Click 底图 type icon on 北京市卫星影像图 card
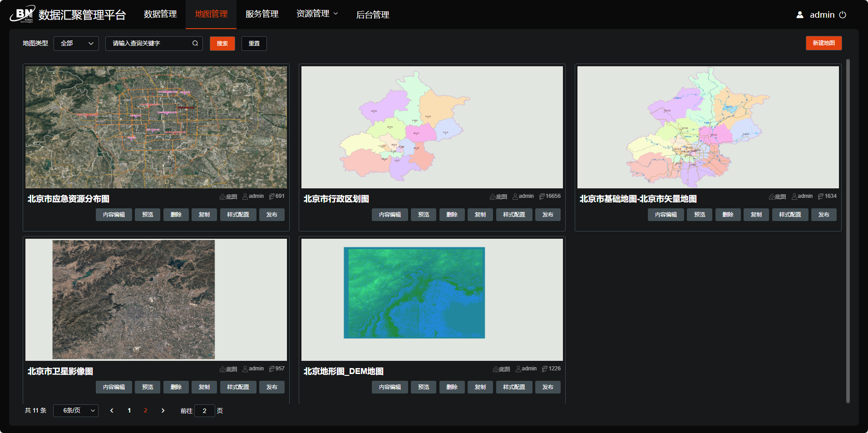Viewport: 868px width, 433px height. [222, 369]
